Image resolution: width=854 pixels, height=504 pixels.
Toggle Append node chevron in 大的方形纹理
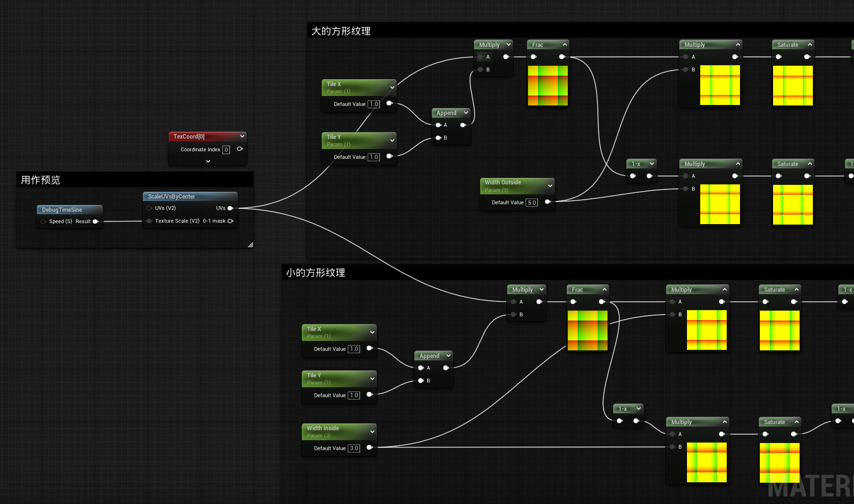(x=466, y=113)
